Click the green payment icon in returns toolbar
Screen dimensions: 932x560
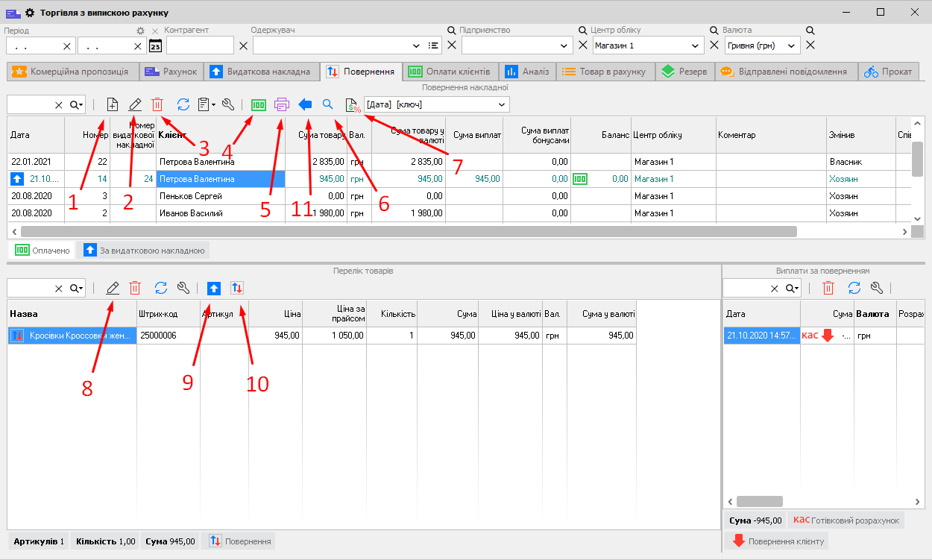[x=259, y=104]
